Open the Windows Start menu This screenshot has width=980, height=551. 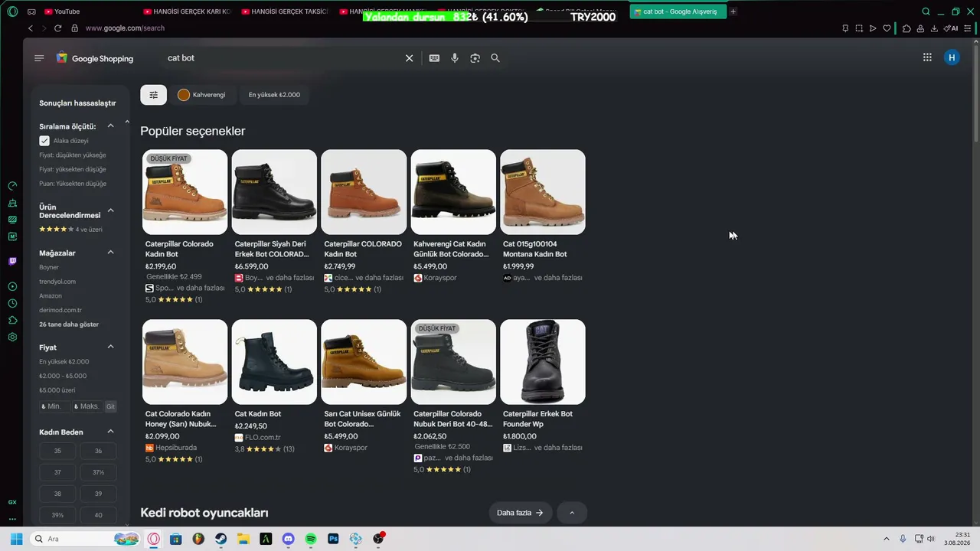16,539
